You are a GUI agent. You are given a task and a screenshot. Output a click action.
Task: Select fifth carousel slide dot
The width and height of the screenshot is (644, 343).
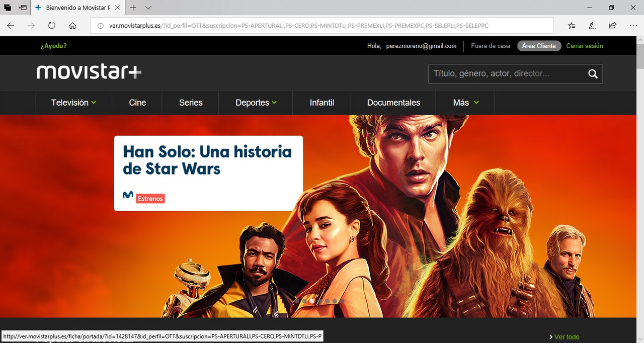click(327, 301)
